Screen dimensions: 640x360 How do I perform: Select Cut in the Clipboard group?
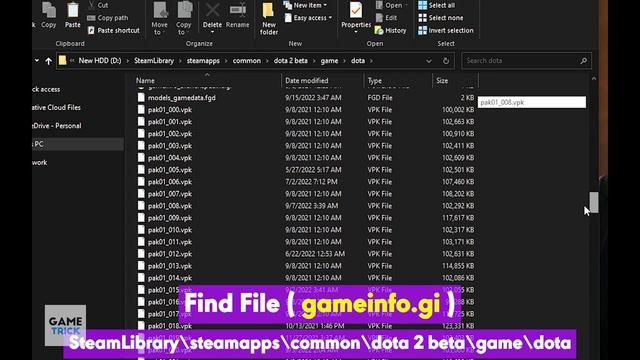(x=98, y=5)
